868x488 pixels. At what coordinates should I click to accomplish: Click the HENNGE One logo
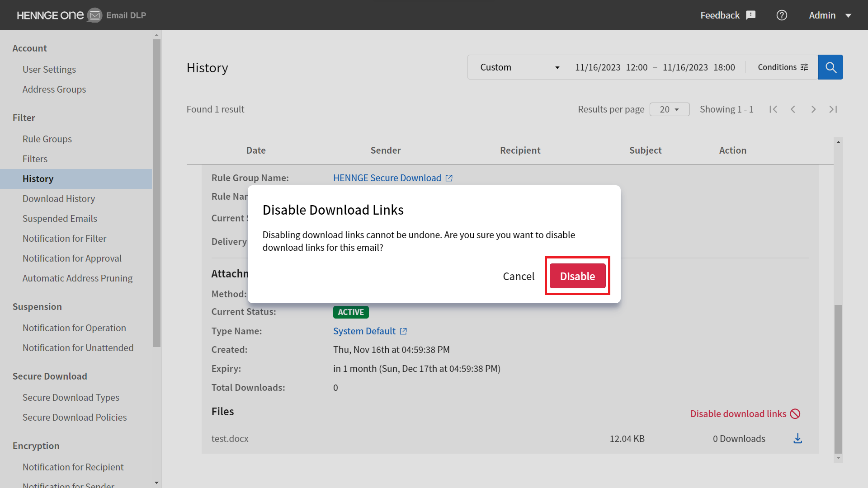[50, 15]
